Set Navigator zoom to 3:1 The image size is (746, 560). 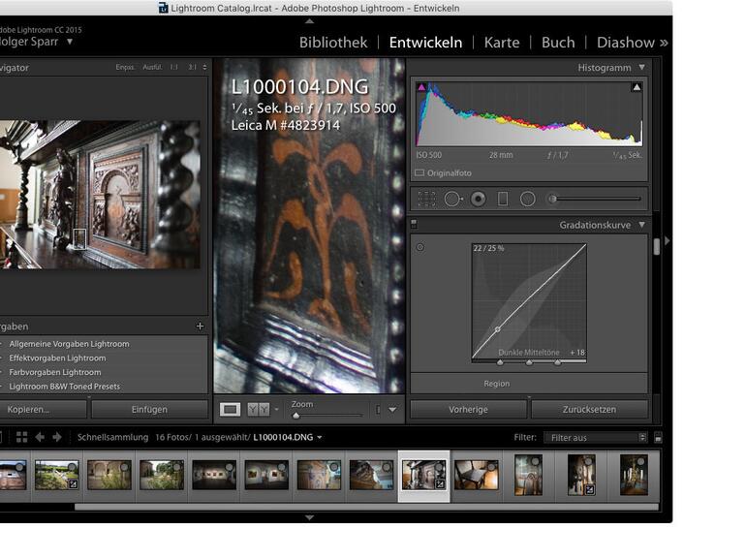click(x=192, y=67)
